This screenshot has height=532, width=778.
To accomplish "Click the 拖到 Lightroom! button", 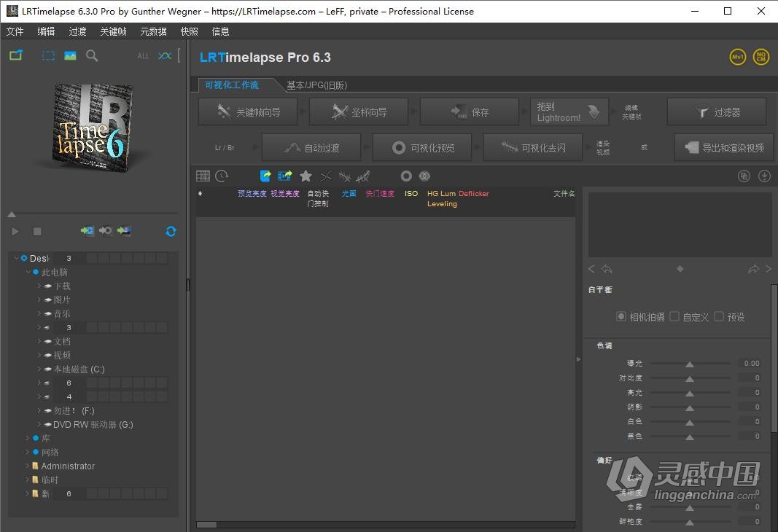I will tap(569, 112).
